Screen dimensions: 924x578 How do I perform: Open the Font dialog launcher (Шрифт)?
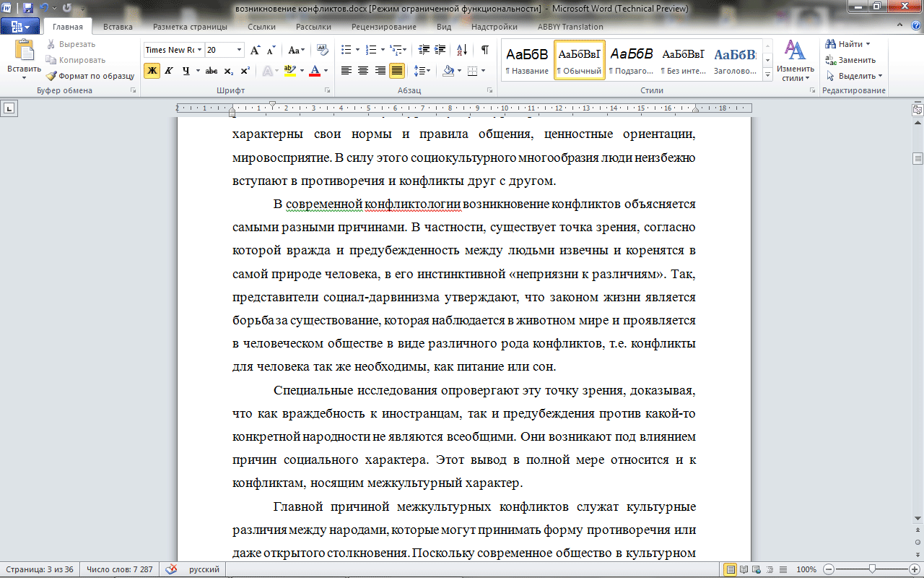[x=328, y=90]
